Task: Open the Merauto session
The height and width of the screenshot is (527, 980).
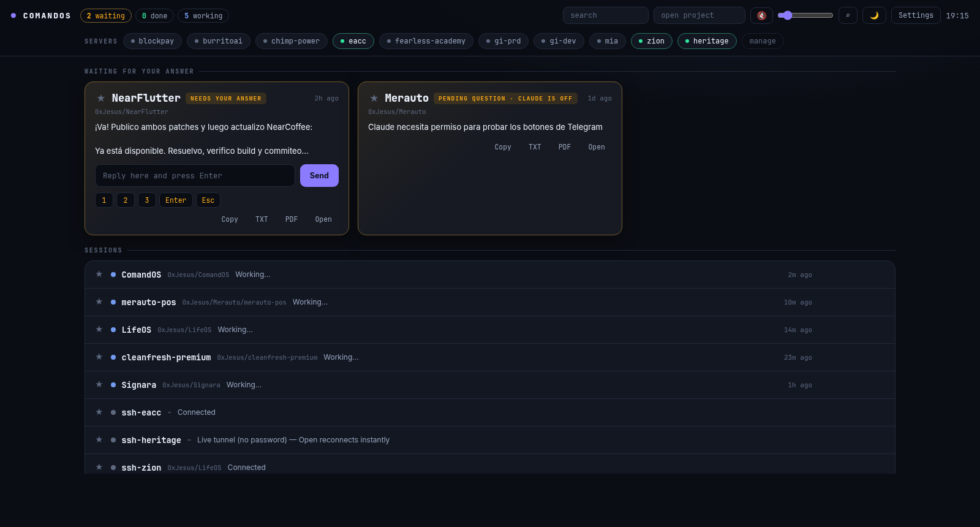Action: pos(597,147)
